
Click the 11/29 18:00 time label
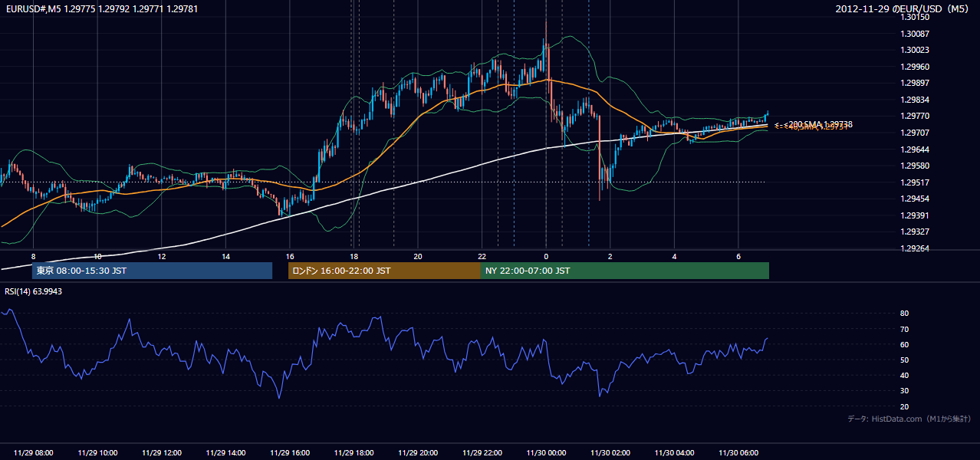pyautogui.click(x=354, y=453)
